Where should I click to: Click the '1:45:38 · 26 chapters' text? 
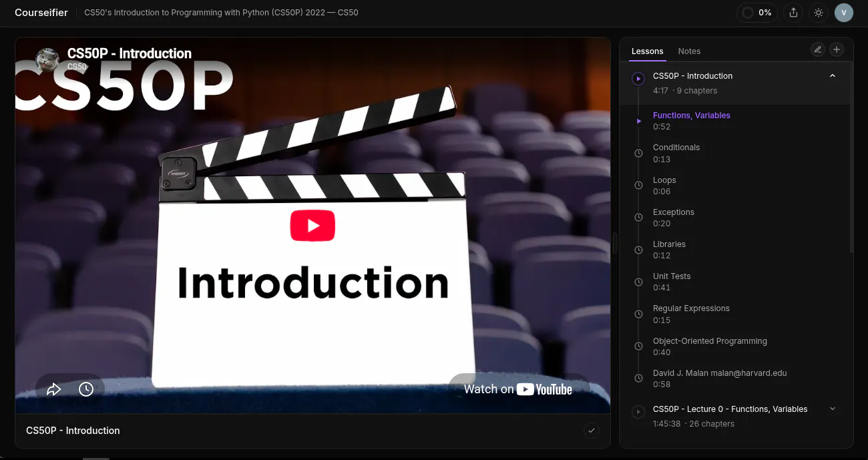(x=694, y=424)
